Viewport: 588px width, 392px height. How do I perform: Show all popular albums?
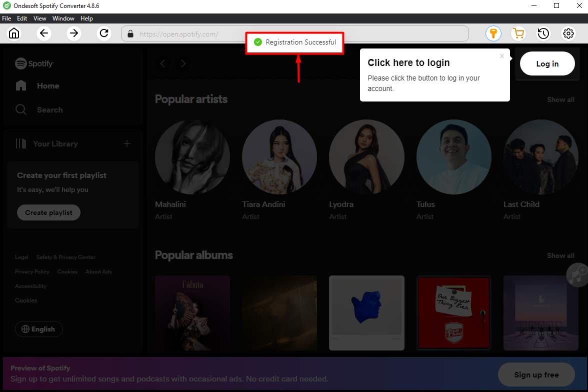(560, 255)
